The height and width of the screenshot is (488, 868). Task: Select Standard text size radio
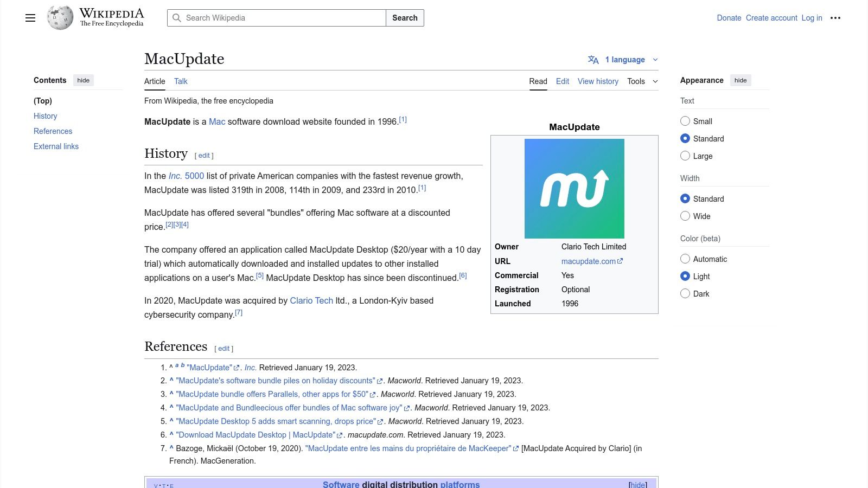click(x=685, y=138)
